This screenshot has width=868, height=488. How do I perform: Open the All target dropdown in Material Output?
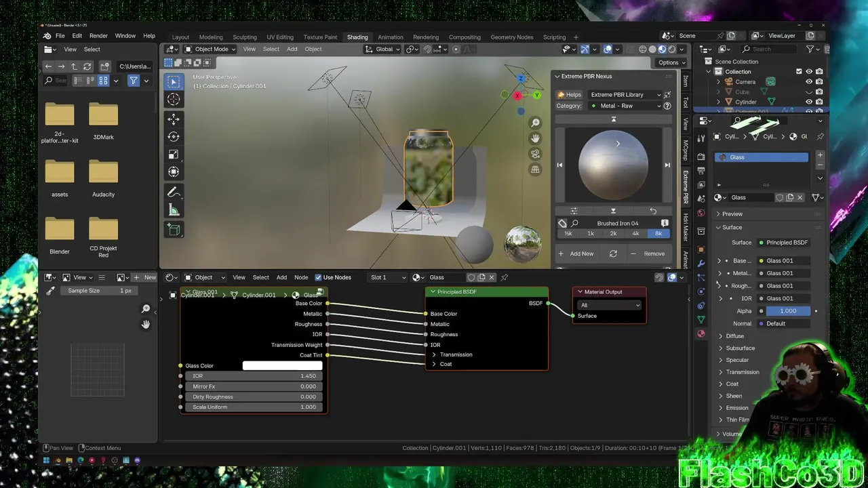(610, 305)
